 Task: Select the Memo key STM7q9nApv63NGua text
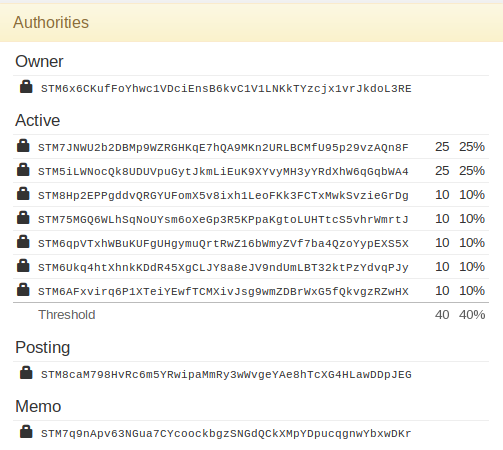[226, 434]
